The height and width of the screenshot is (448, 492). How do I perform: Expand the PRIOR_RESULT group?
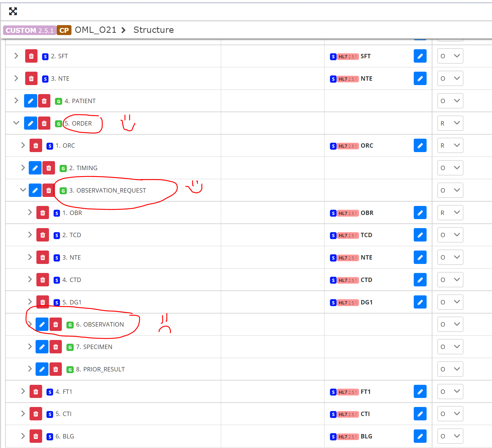pyautogui.click(x=30, y=369)
